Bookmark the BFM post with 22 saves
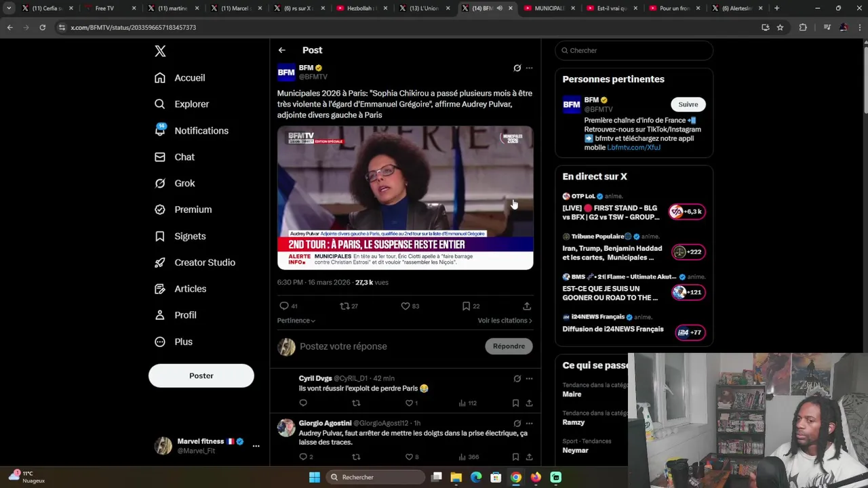 [x=467, y=306]
